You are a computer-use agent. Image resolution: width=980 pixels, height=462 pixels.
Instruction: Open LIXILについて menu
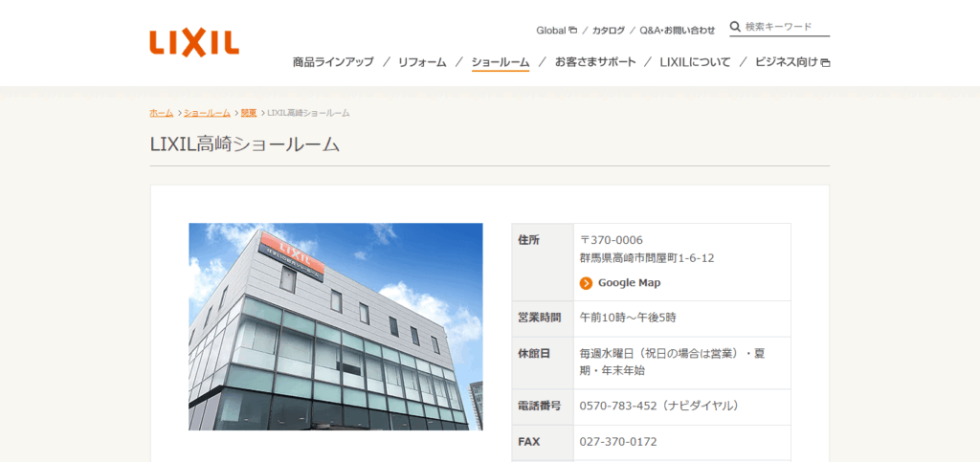pos(695,62)
